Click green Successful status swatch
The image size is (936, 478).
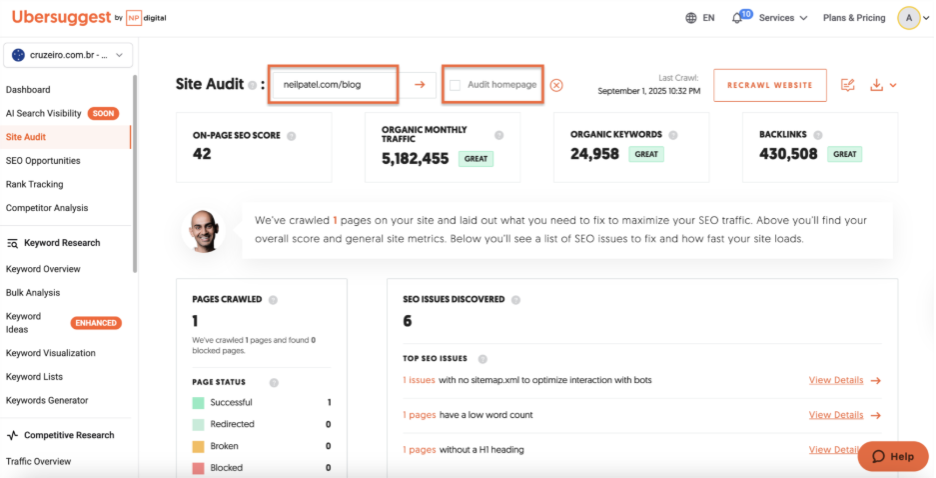pyautogui.click(x=198, y=403)
